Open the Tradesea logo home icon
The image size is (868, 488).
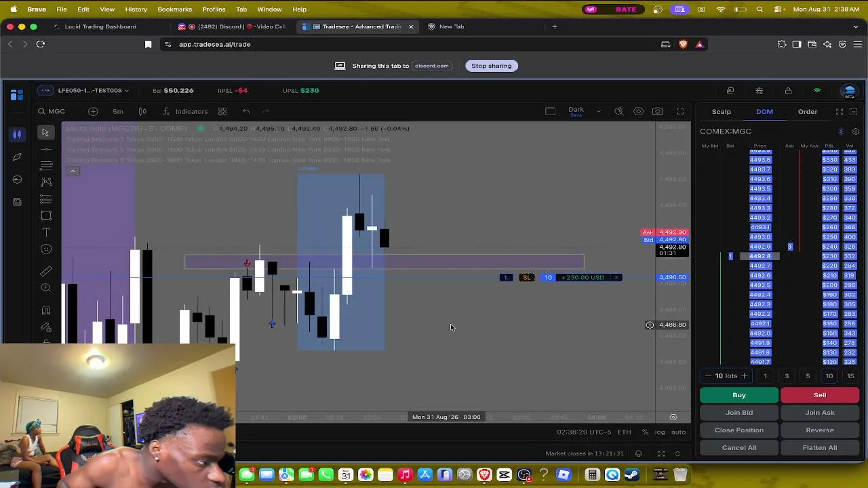17,94
